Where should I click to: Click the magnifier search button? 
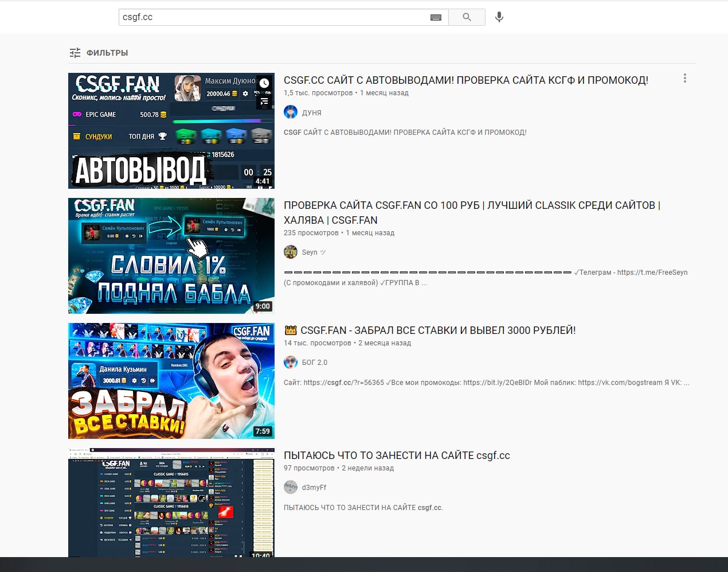point(467,17)
